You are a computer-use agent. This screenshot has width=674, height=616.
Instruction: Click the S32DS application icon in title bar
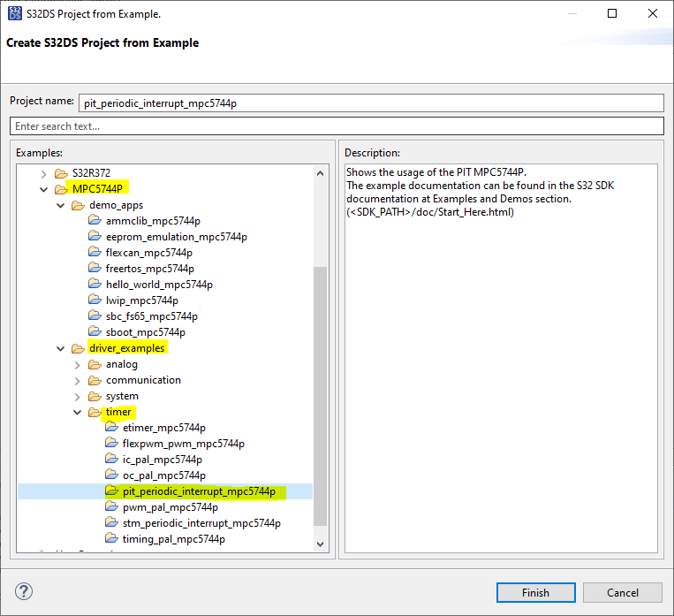[x=15, y=14]
